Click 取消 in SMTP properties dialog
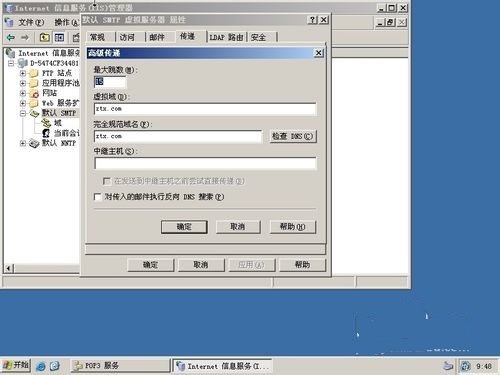The width and height of the screenshot is (500, 375). tap(201, 265)
